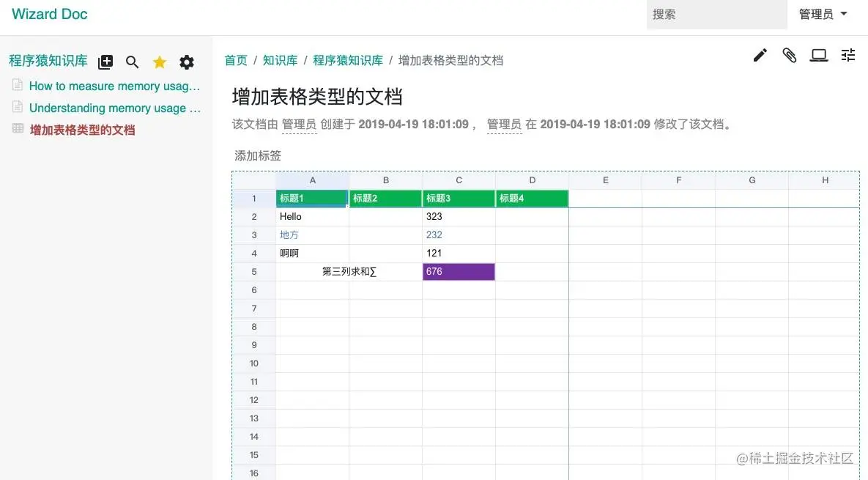Open the knowledge base settings gear
The height and width of the screenshot is (480, 868).
tap(187, 62)
